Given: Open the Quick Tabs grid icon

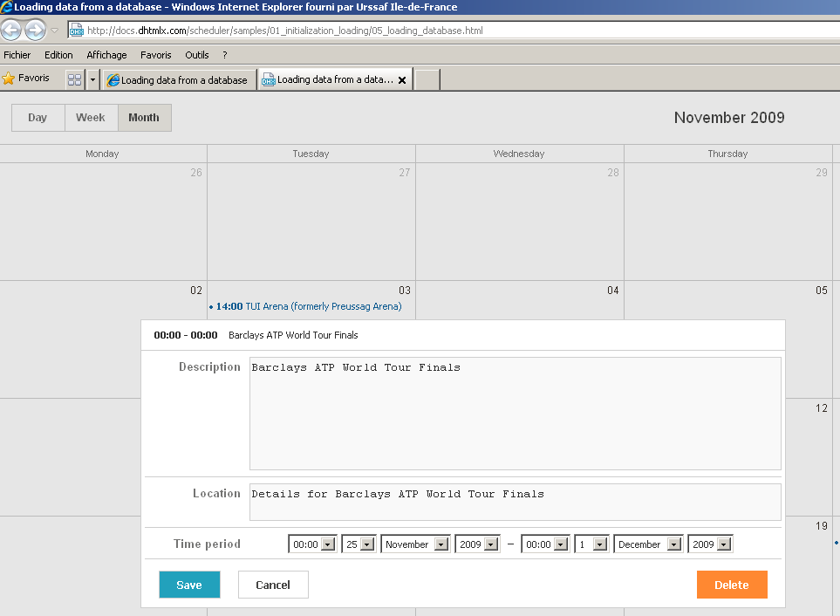Looking at the screenshot, I should click(74, 79).
